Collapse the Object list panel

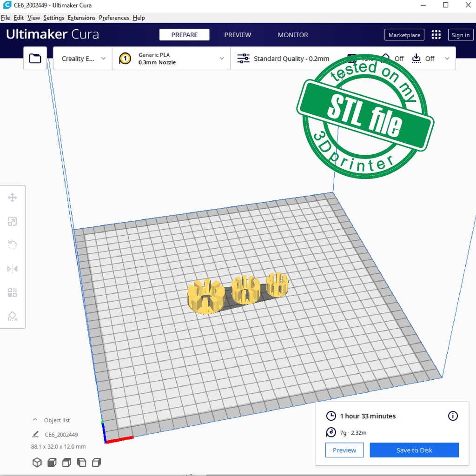tap(35, 420)
